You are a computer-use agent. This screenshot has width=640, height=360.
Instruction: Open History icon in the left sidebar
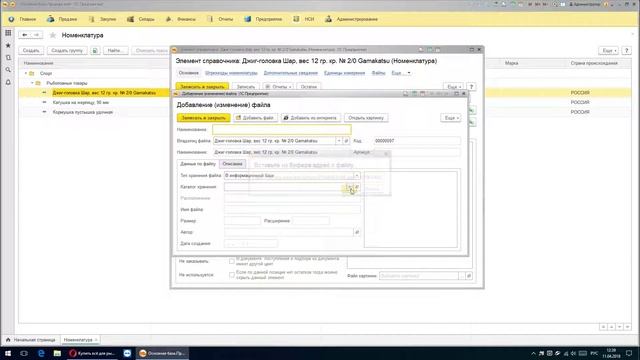pyautogui.click(x=8, y=58)
